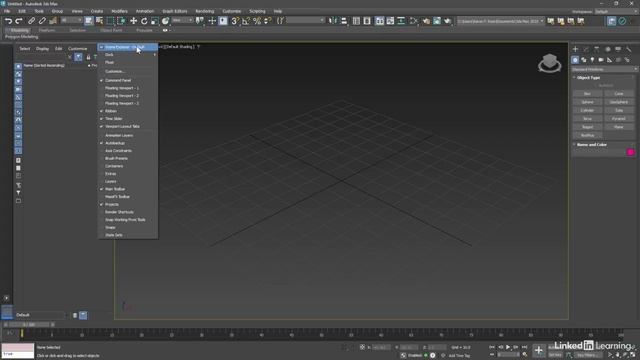Open the Workspaces dropdown
The width and height of the screenshot is (640, 360).
616,11
